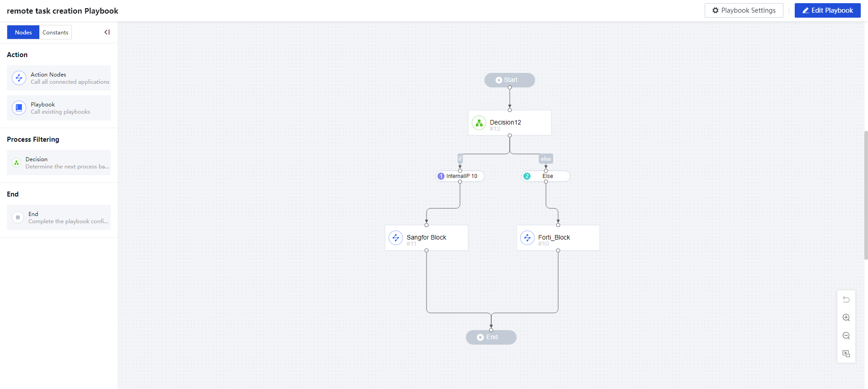Click the Decision item under Process Filtering
This screenshot has height=389, width=868.
click(59, 163)
